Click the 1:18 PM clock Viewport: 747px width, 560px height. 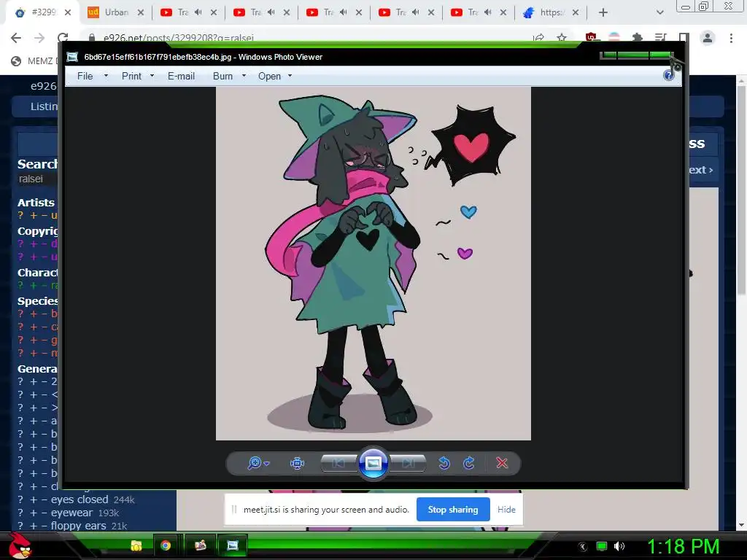[x=683, y=546]
